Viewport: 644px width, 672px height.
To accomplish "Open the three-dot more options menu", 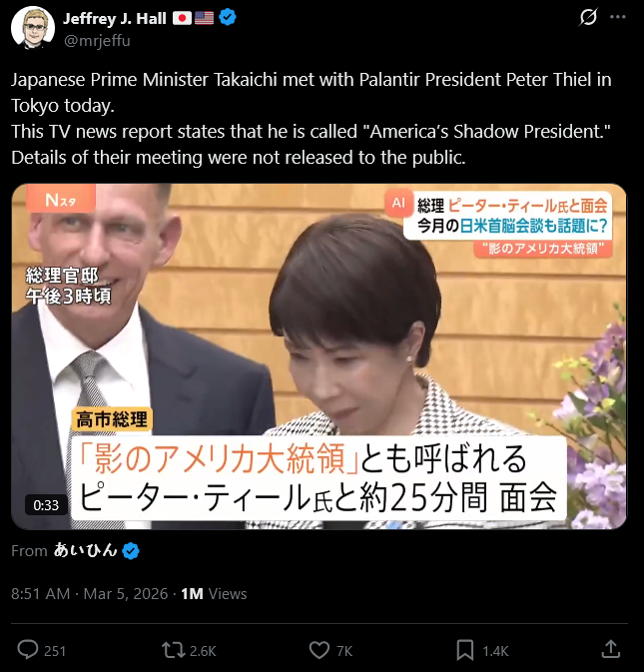I will [617, 17].
